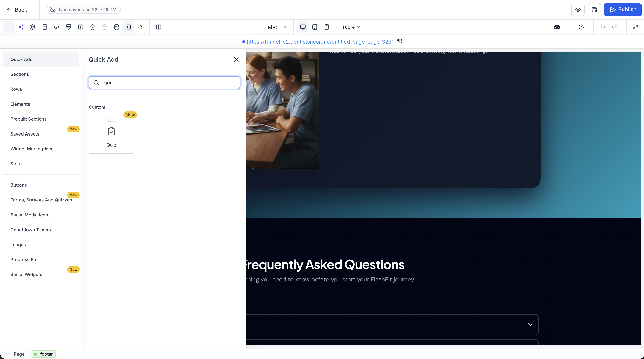Click the quiz search input field
Viewport: 644px width, 359px height.
tap(165, 83)
